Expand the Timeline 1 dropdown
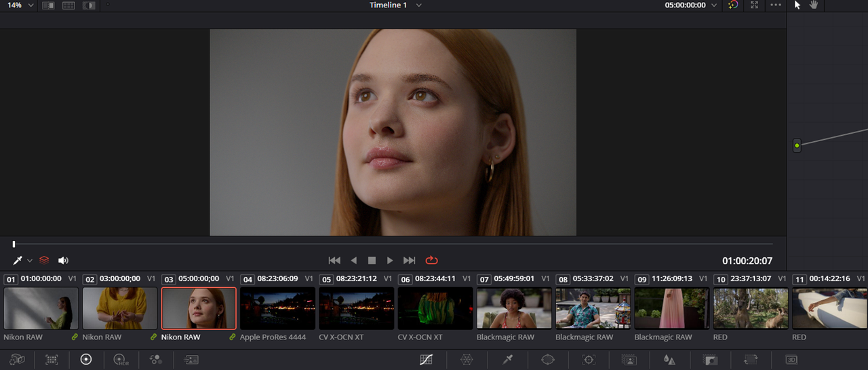 pyautogui.click(x=395, y=5)
